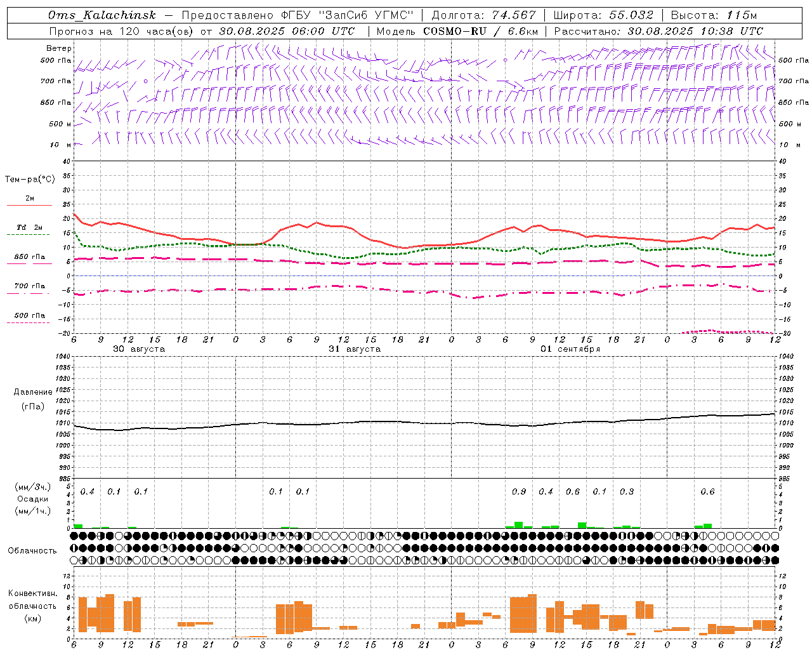Click the 0.3 precipitation amount
Image resolution: width=812 pixels, height=650 pixels.
click(627, 492)
